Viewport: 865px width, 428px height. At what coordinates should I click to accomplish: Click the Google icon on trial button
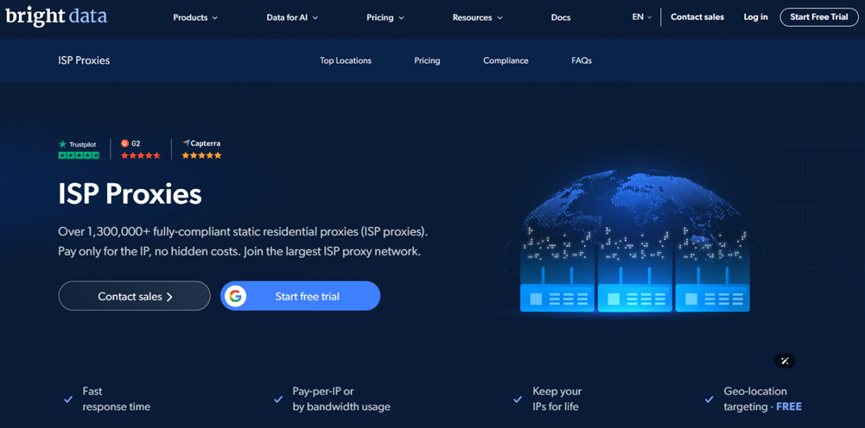point(236,296)
